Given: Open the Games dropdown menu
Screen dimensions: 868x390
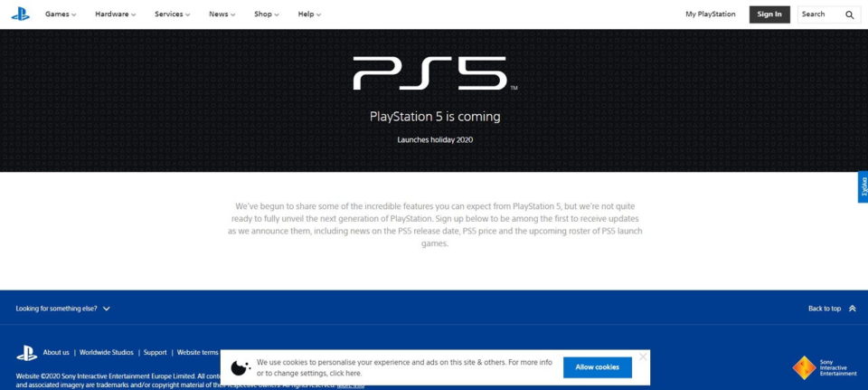Looking at the screenshot, I should point(61,14).
